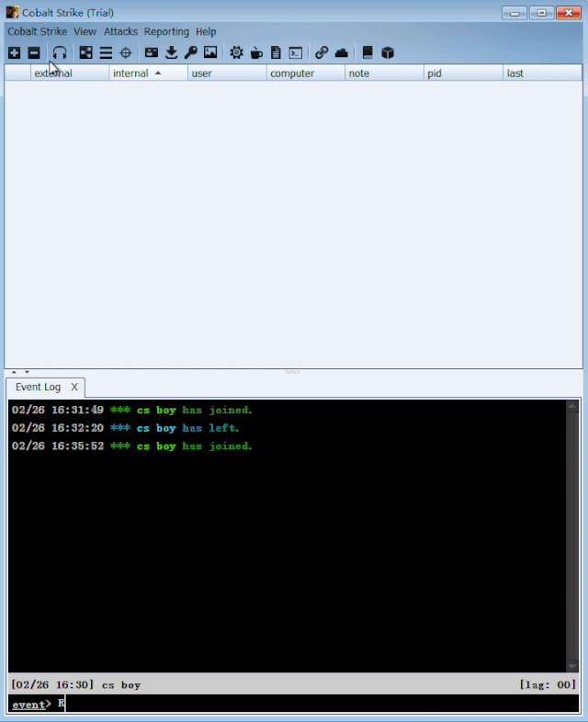Image resolution: width=588 pixels, height=722 pixels.
Task: Click log line 16:35:52 cs boy has joined
Action: [x=132, y=446]
